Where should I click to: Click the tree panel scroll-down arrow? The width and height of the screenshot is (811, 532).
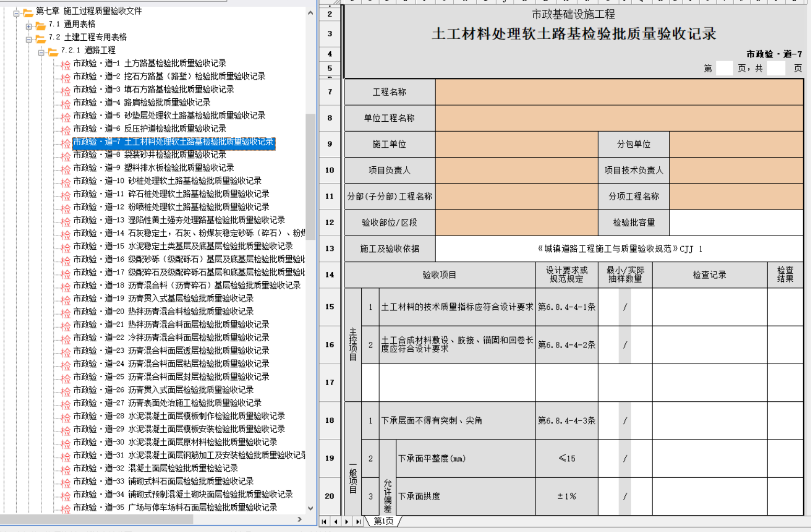point(311,508)
